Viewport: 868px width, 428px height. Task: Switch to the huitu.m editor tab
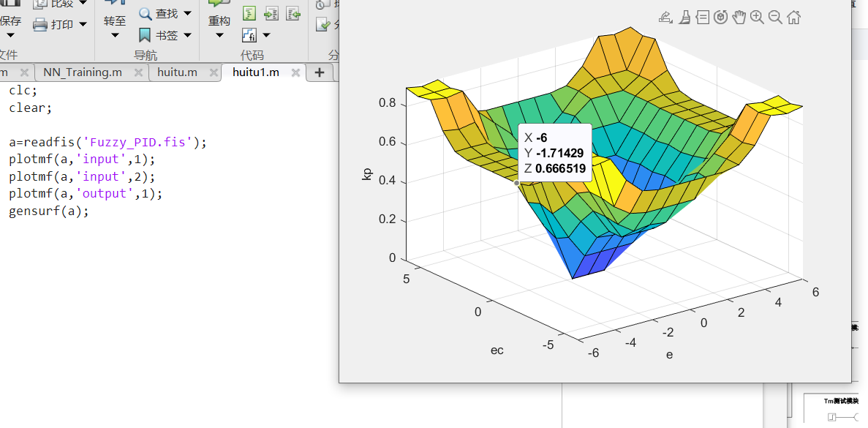(x=177, y=72)
